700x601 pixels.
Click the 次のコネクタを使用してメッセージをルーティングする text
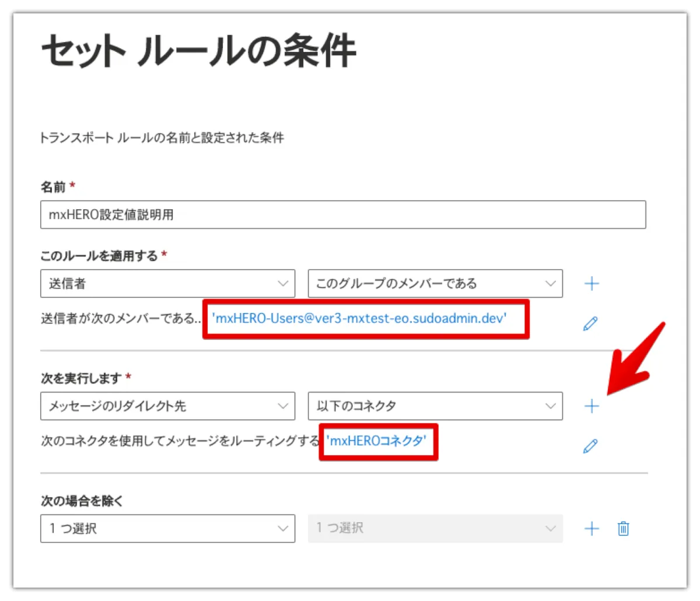pos(180,441)
